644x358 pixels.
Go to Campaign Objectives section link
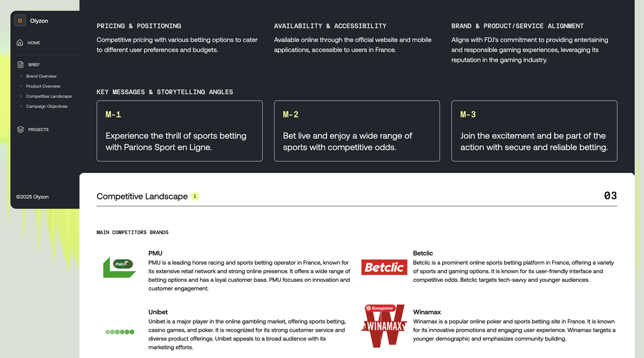coord(47,107)
